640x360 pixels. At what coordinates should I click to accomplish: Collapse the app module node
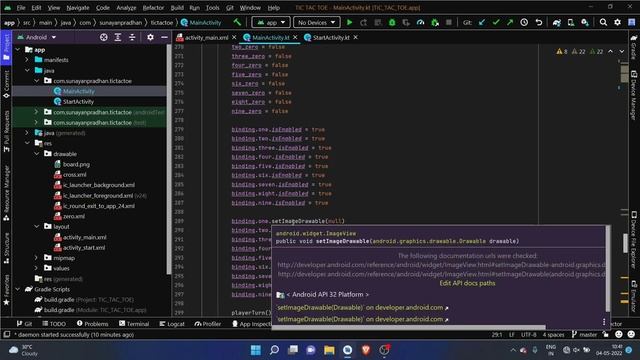(18, 49)
